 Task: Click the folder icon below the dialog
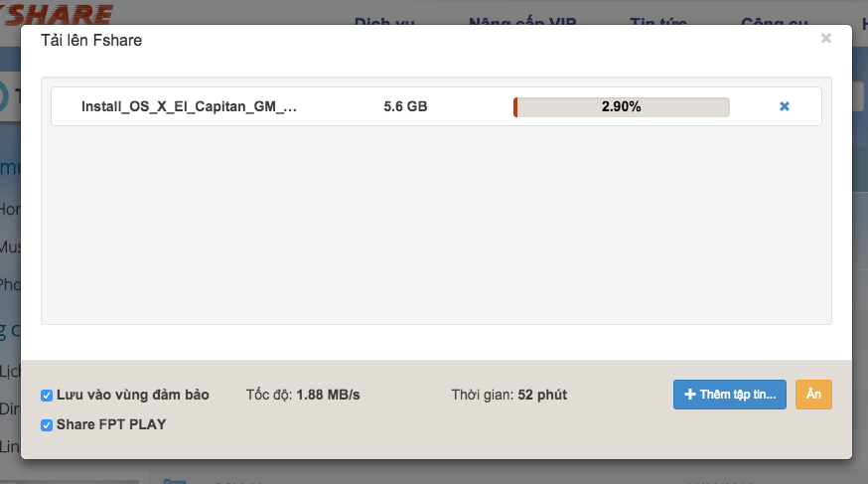click(x=174, y=478)
